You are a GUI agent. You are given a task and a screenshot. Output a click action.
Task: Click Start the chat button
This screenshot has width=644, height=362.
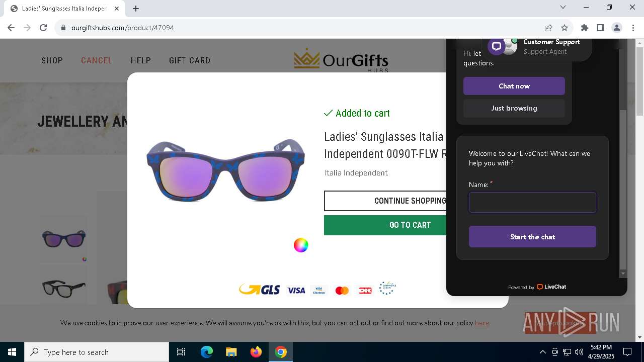tap(532, 237)
